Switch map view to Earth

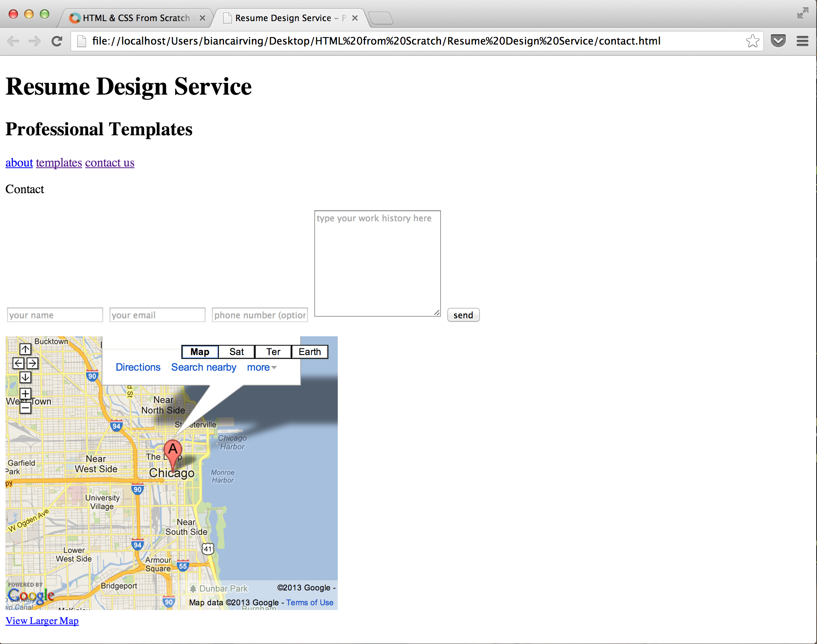(310, 352)
